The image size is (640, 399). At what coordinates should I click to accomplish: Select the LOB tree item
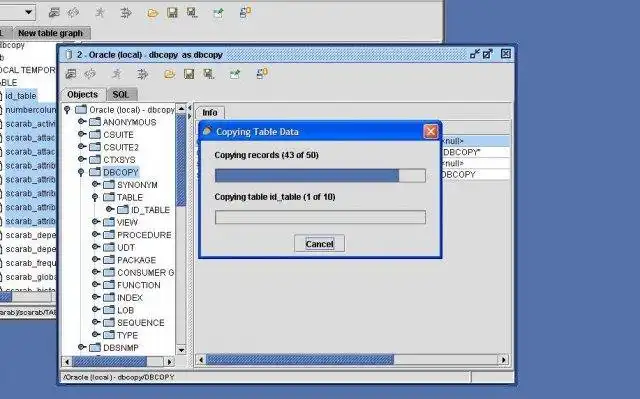pyautogui.click(x=125, y=310)
